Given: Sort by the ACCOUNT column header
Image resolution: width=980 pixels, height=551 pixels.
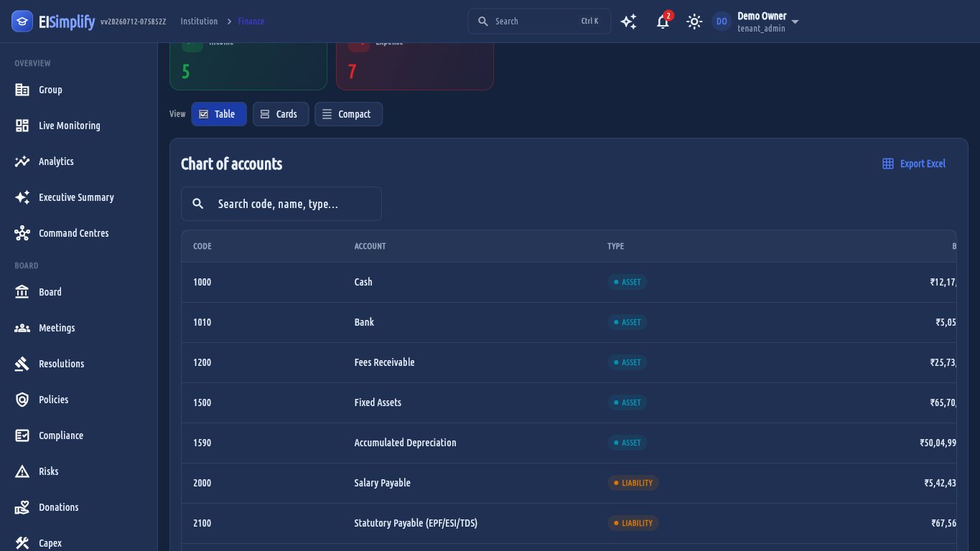Looking at the screenshot, I should point(370,246).
